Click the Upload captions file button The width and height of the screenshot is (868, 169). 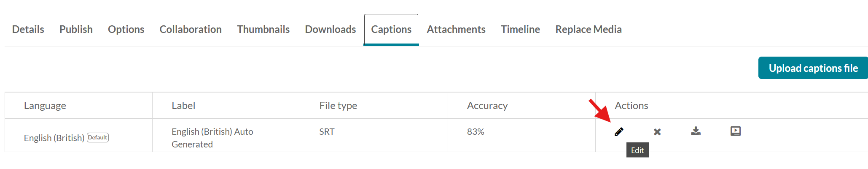813,68
